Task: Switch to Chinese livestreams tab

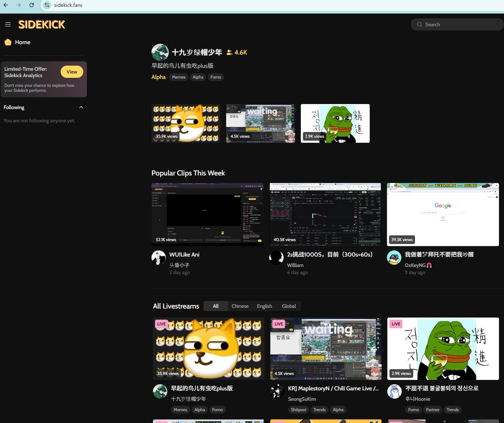Action: pos(240,306)
